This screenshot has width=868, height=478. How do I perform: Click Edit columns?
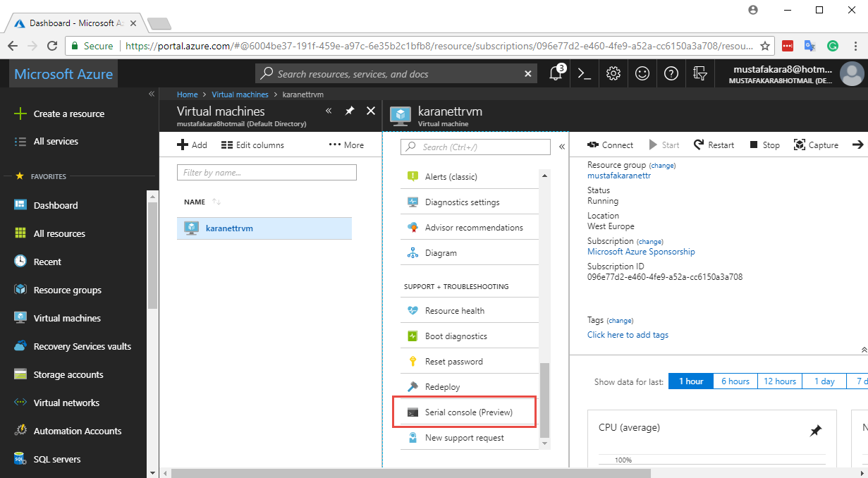point(252,145)
